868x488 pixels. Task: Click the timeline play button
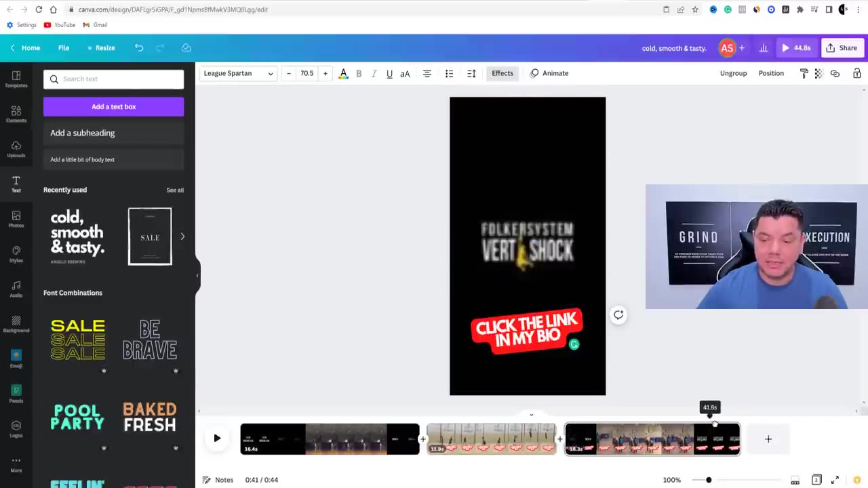[x=217, y=439]
